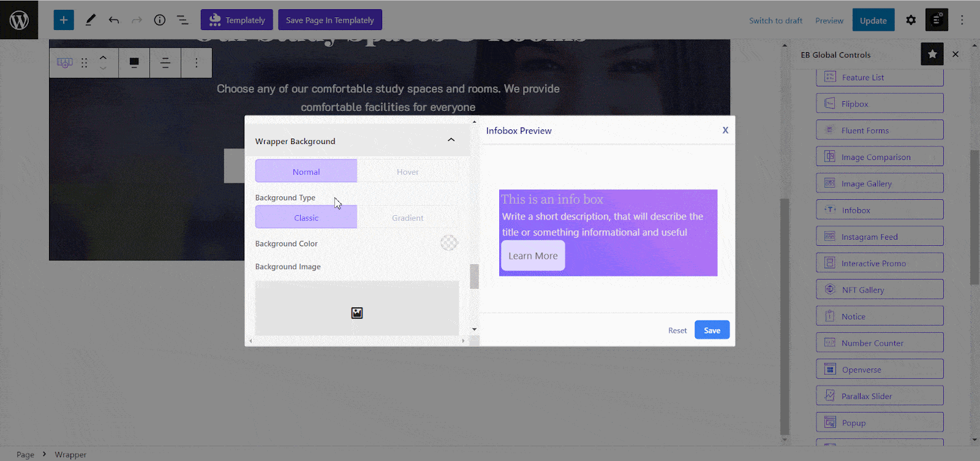
Task: Open content alignment in block toolbar
Action: tap(165, 63)
